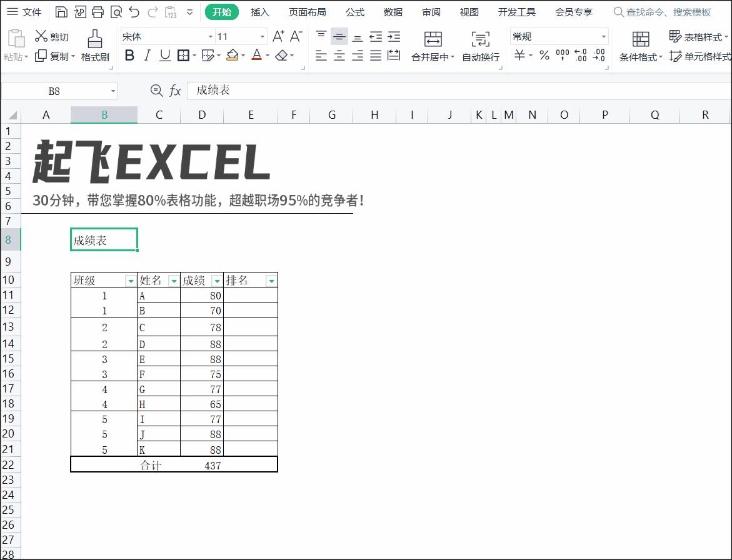Apply percent style format

(544, 56)
